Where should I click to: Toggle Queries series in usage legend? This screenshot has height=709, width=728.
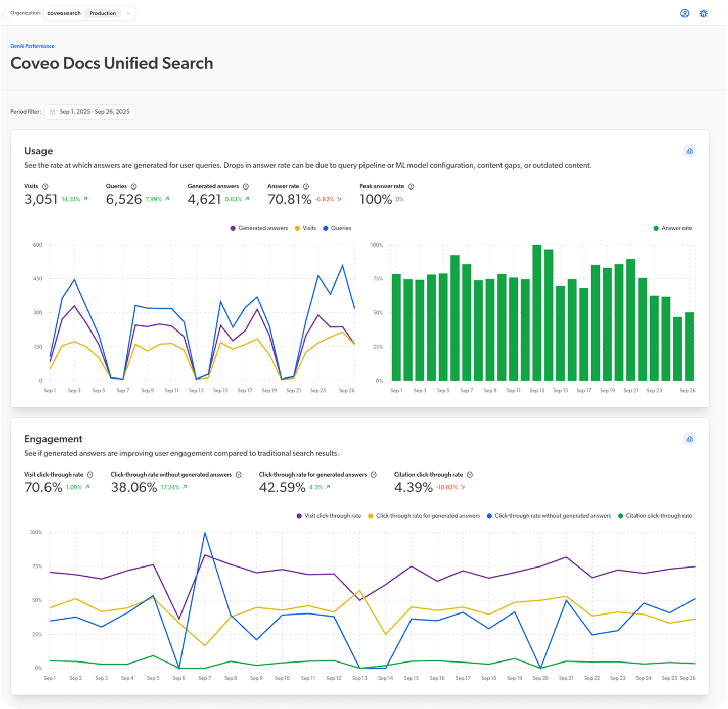337,228
